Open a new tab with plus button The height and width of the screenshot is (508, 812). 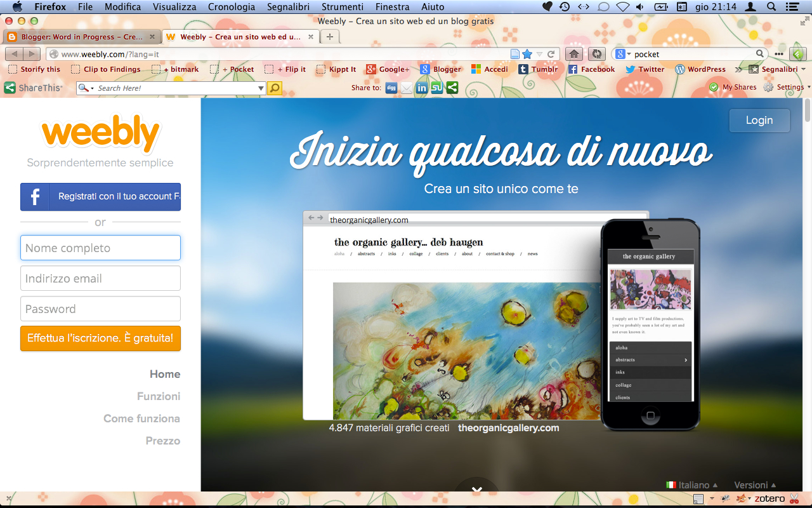click(x=329, y=37)
